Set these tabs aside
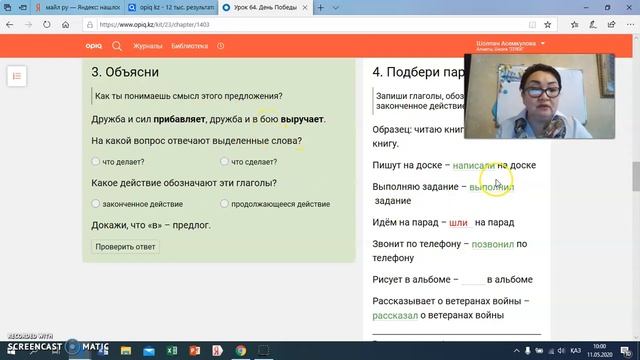This screenshot has width=640, height=360. tap(23, 7)
